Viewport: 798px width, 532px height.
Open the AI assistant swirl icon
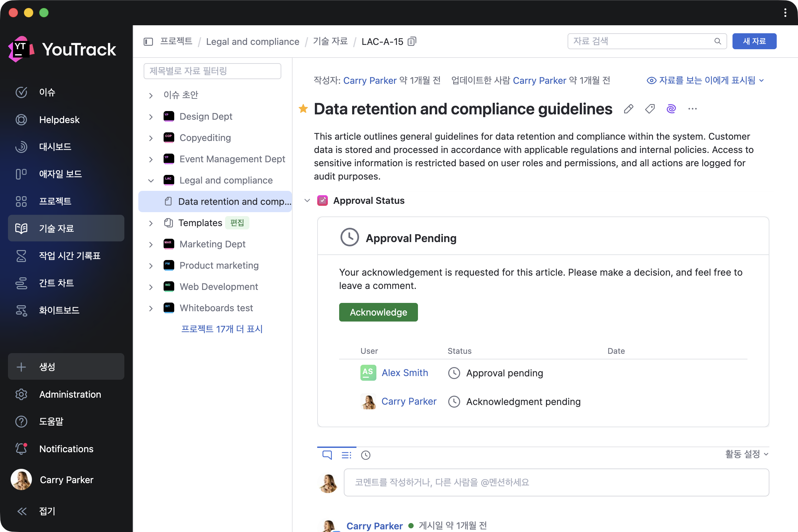[x=671, y=109]
